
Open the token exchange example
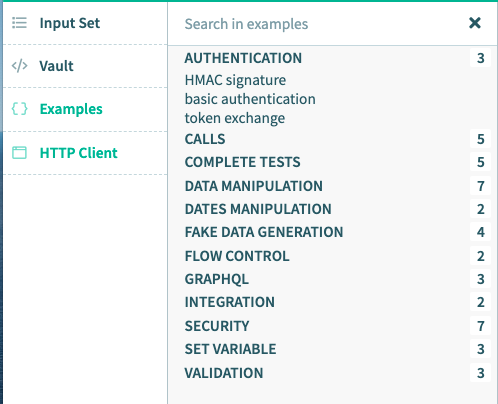235,118
